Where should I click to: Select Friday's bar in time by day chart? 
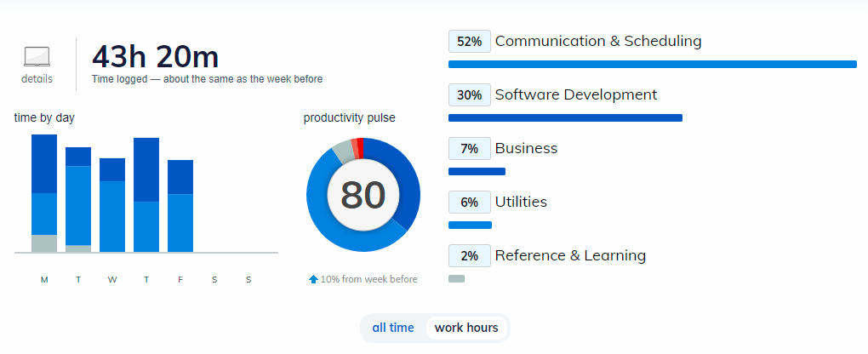click(180, 206)
